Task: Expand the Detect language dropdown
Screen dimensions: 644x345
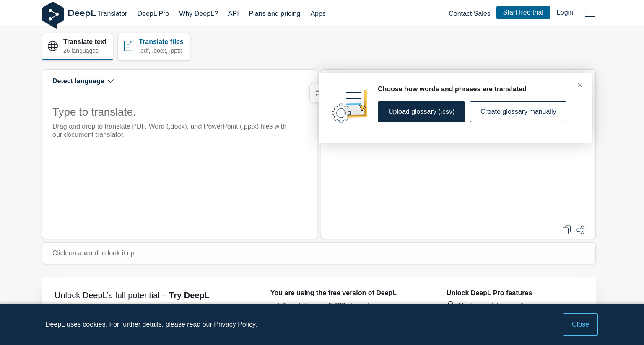Action: [83, 81]
